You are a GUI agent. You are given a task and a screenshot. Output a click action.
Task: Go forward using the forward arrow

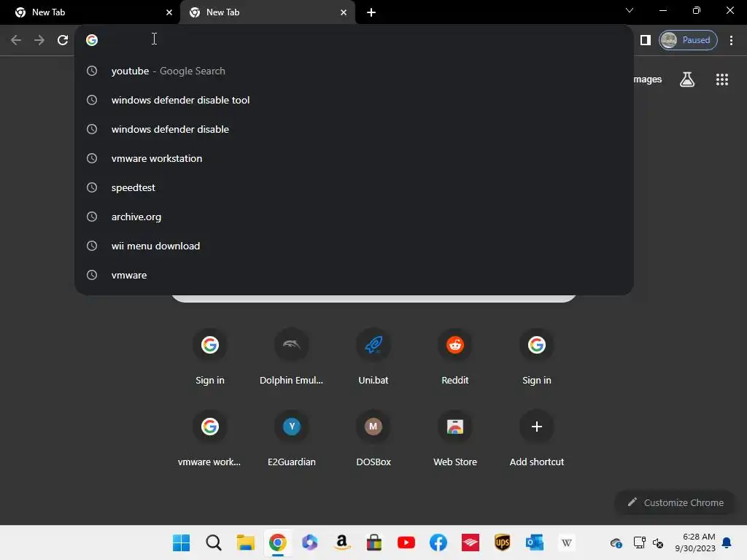click(39, 40)
